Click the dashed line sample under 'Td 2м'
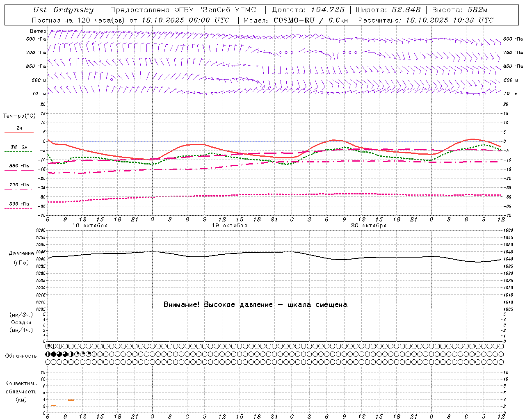 point(18,152)
